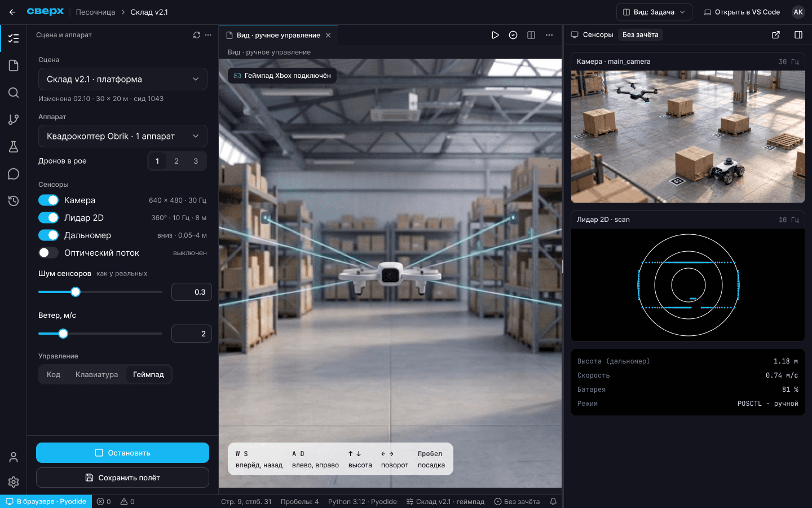This screenshot has height=508, width=812.
Task: Open the Песочница breadcrumb link
Action: (95, 12)
